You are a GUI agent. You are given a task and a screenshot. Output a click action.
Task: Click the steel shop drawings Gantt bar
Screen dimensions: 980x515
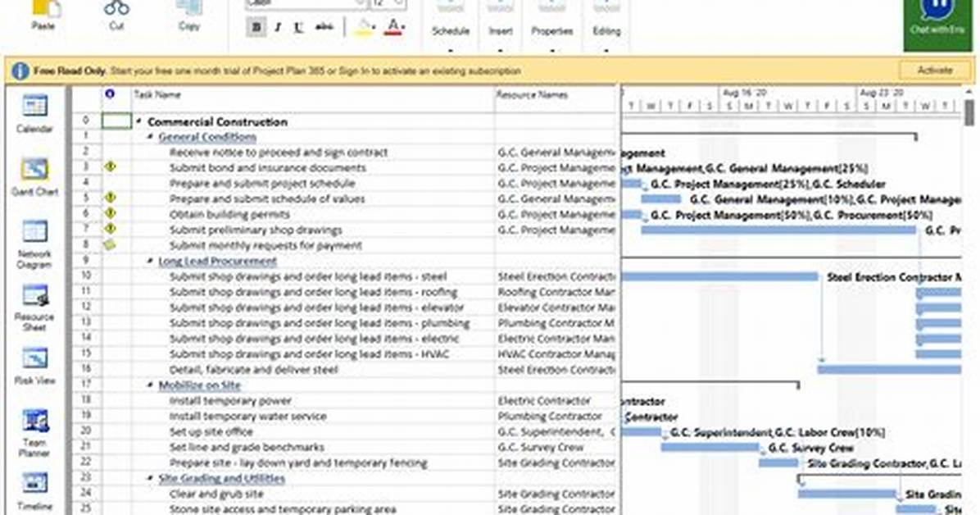point(719,276)
